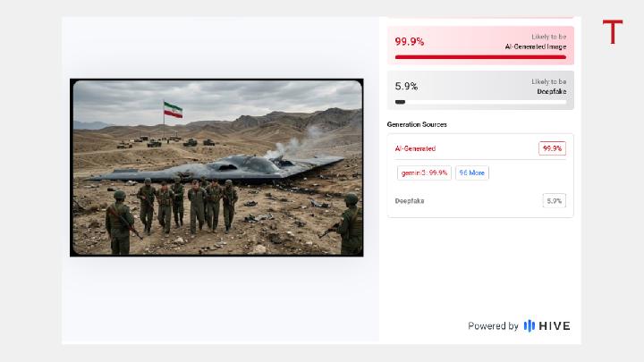
Task: Click the "Powered by" text
Action: (x=493, y=326)
